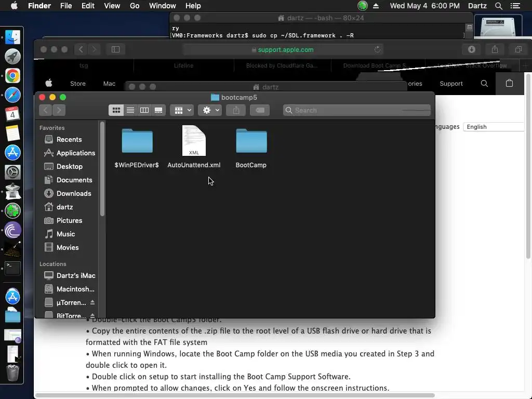
Task: Open the dartz home folder in sidebar
Action: point(59,207)
